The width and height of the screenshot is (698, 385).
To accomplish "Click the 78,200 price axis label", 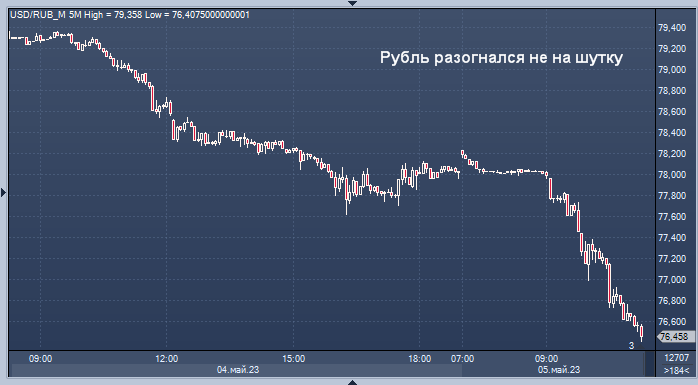I will (x=672, y=154).
